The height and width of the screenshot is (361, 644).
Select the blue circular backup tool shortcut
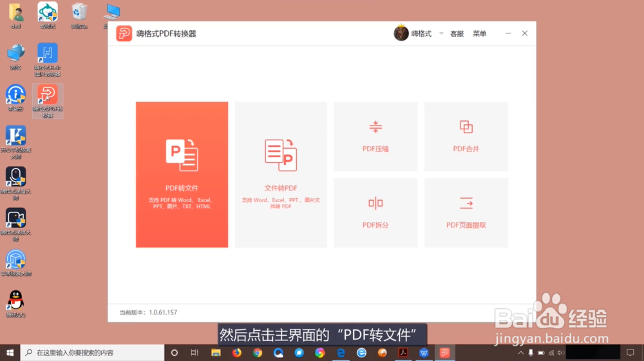(x=15, y=98)
